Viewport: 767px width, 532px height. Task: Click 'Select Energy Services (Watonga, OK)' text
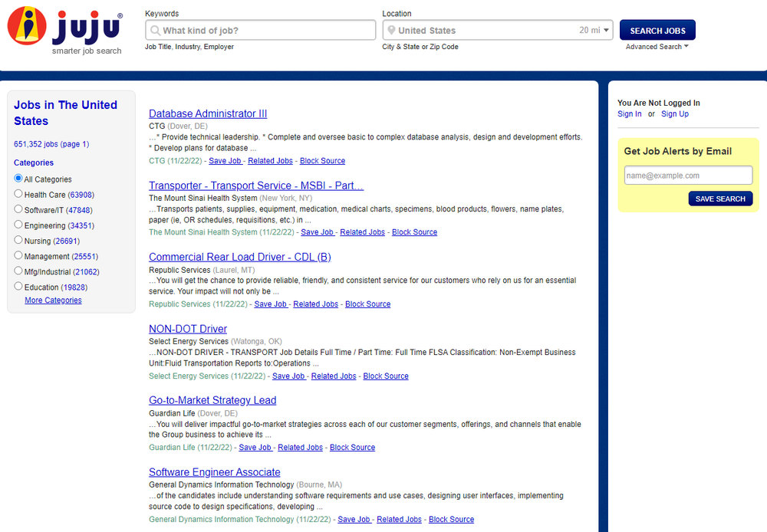(x=216, y=341)
